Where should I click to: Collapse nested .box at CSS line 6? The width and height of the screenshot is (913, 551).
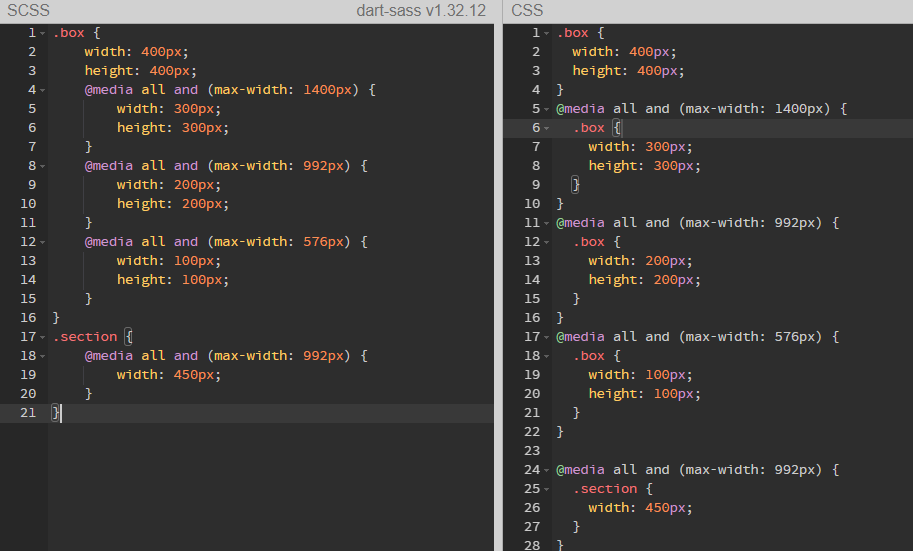(x=546, y=129)
